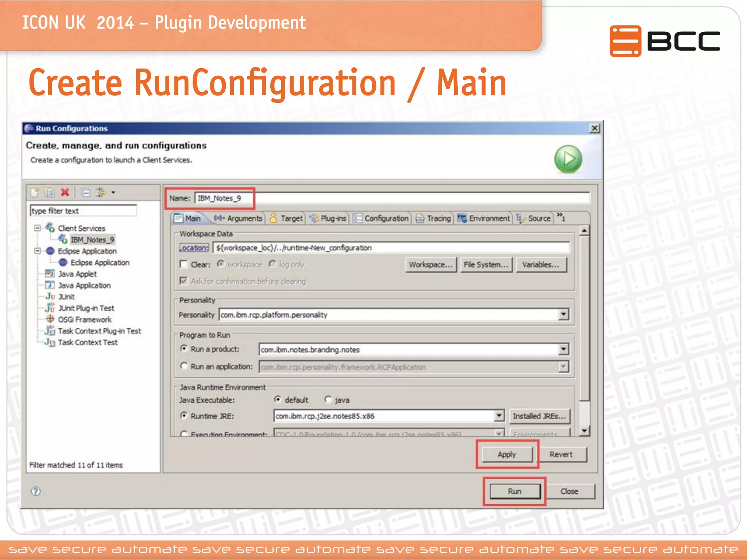The height and width of the screenshot is (560, 747).
Task: Click the Filter configurations icon
Action: [101, 192]
